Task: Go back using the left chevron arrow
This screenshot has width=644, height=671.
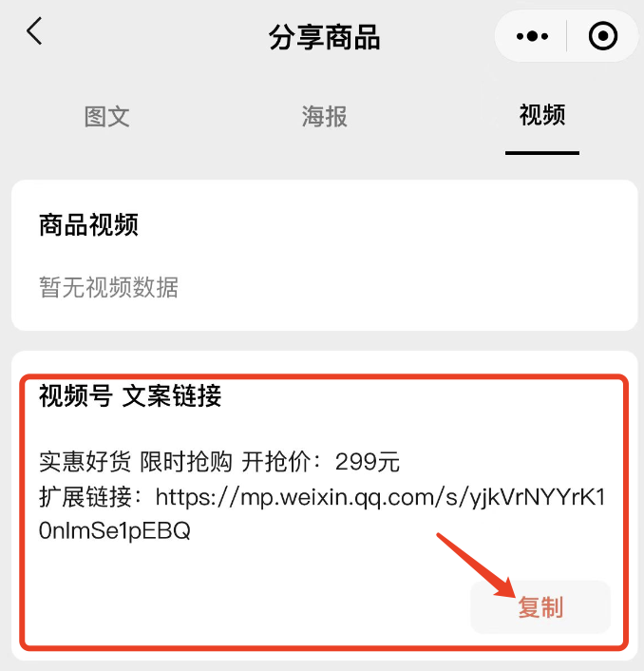Action: 34,30
